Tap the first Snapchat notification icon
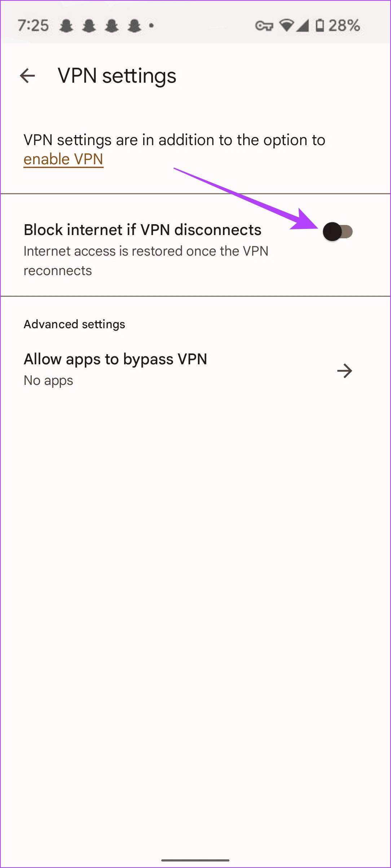This screenshot has height=868, width=391. [x=66, y=26]
